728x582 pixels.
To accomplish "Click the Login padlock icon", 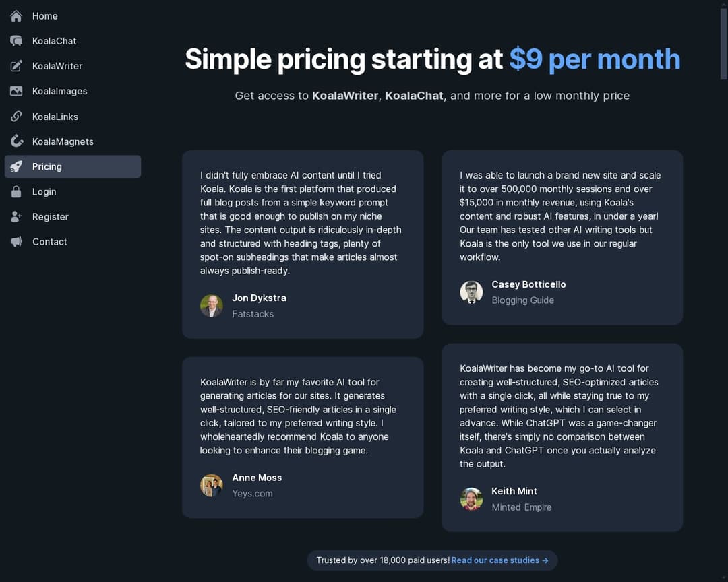I will (x=16, y=192).
